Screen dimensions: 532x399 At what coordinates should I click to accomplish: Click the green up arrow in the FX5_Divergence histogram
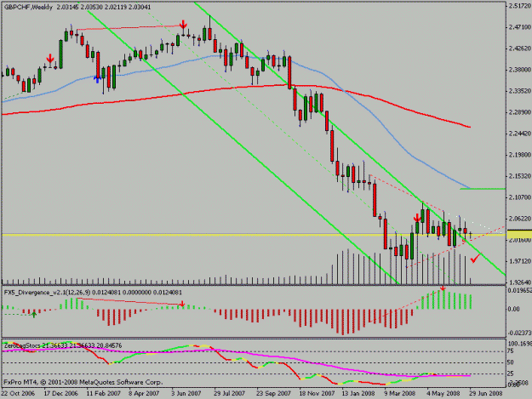tap(34, 315)
